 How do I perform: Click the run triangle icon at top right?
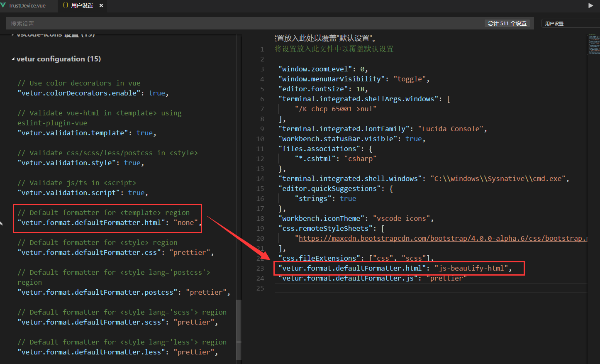point(590,5)
